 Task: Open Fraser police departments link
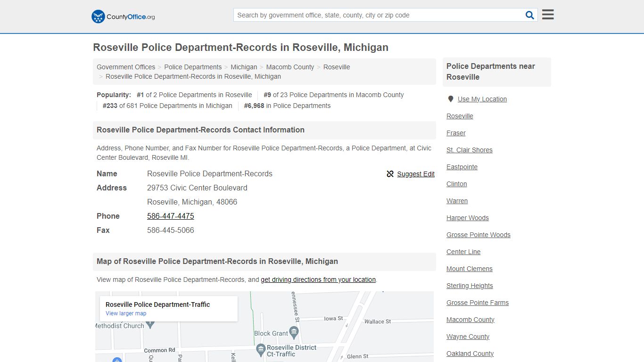click(456, 133)
